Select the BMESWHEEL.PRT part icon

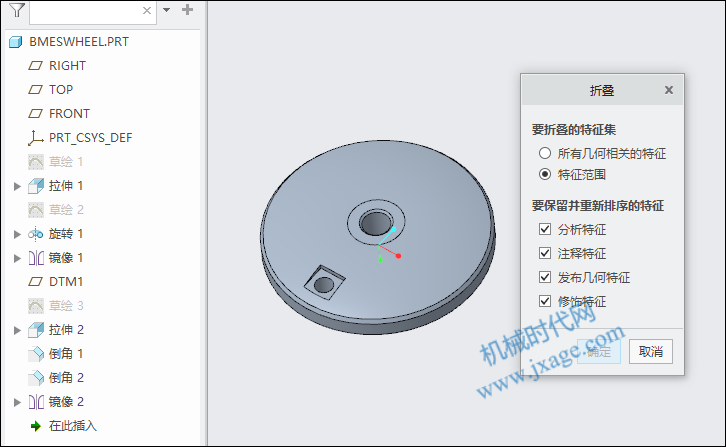[16, 42]
